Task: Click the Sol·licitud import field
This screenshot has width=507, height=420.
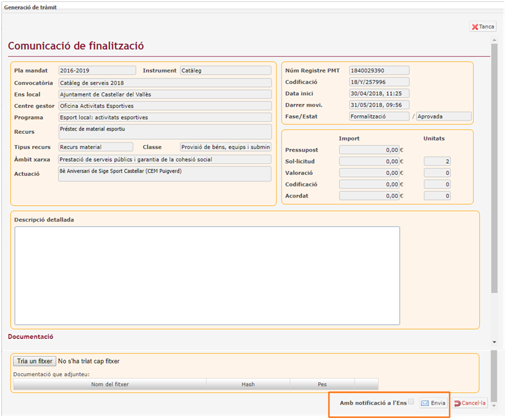Action: [369, 161]
